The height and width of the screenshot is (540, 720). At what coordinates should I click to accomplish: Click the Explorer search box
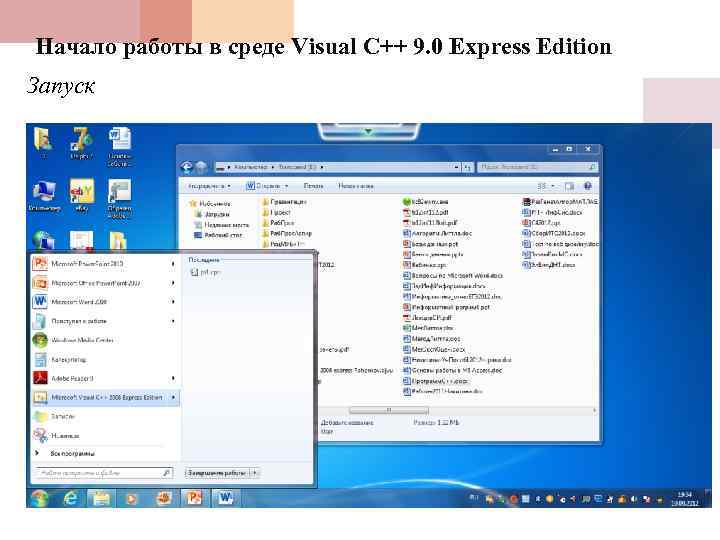coord(537,167)
